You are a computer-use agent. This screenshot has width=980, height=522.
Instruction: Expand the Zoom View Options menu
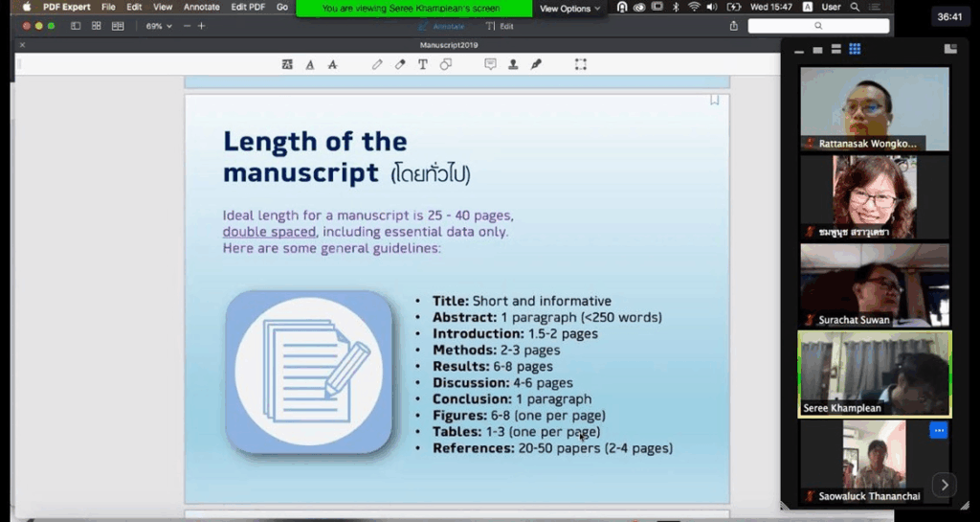[569, 9]
